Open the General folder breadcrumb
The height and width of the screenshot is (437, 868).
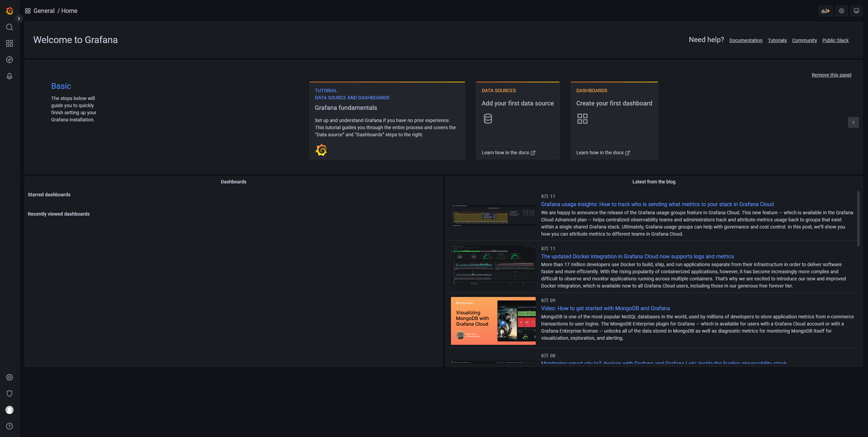[44, 11]
